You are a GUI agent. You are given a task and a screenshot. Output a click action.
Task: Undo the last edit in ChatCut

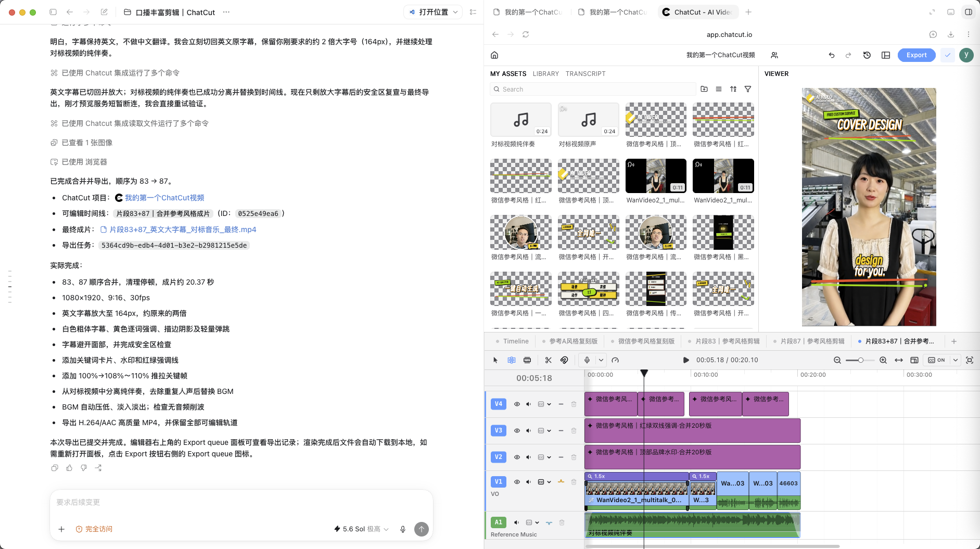[832, 55]
